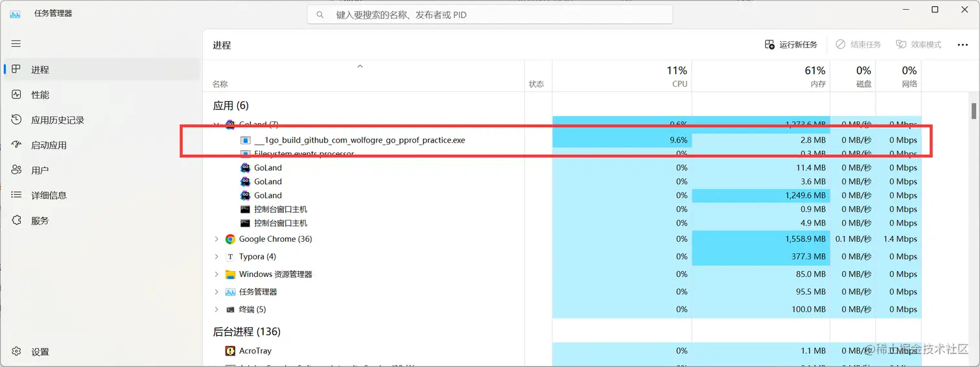
Task: Select the GoLand process using 1,249.6 MB
Action: 562,196
